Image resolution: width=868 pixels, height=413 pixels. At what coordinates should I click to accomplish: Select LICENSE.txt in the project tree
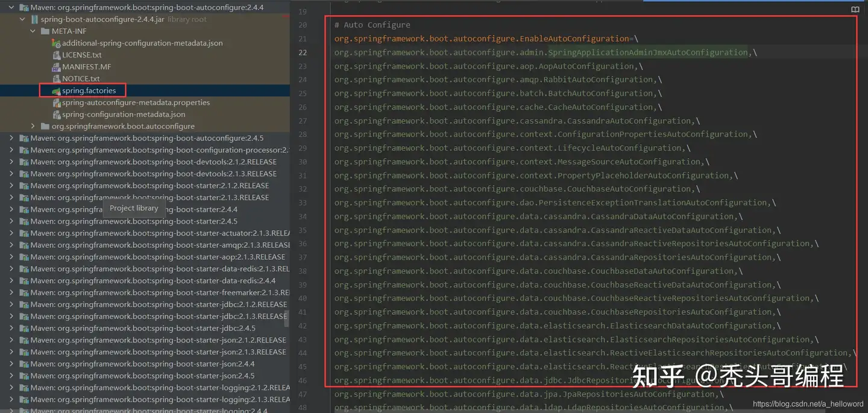pos(82,55)
